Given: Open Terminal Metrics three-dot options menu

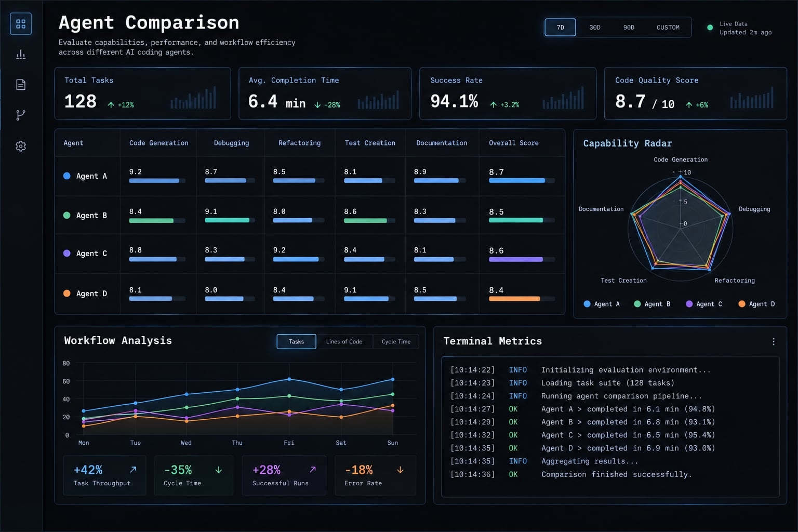Looking at the screenshot, I should pos(774,341).
